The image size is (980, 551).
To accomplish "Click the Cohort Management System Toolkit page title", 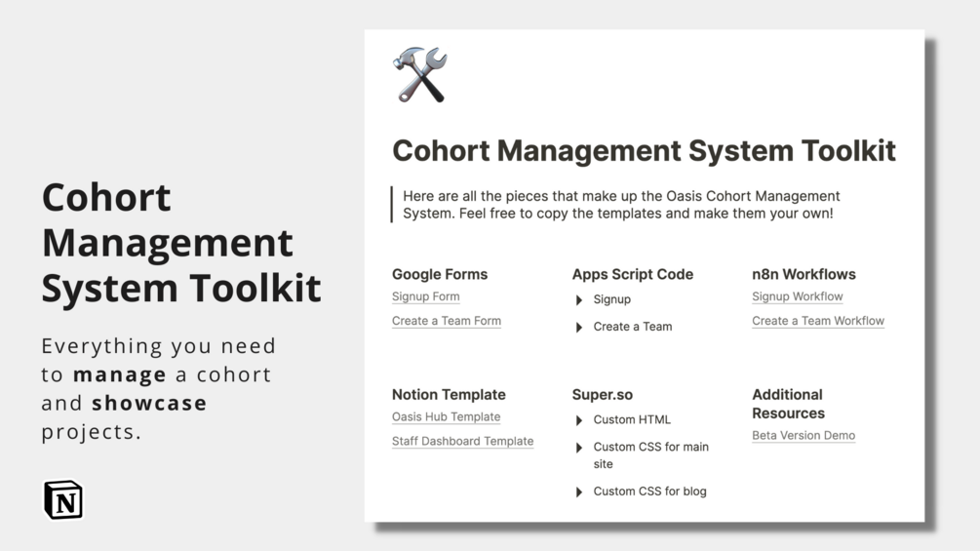I will (644, 150).
